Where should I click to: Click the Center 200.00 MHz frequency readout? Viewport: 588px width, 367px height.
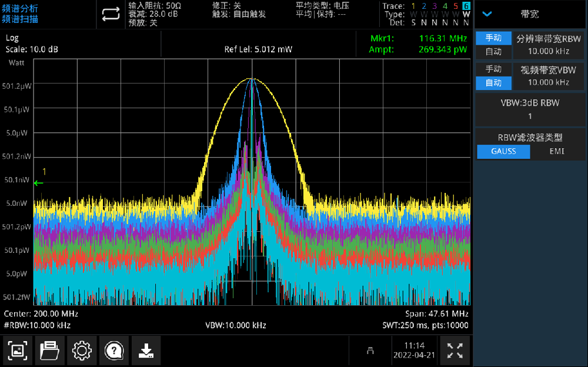(x=41, y=314)
